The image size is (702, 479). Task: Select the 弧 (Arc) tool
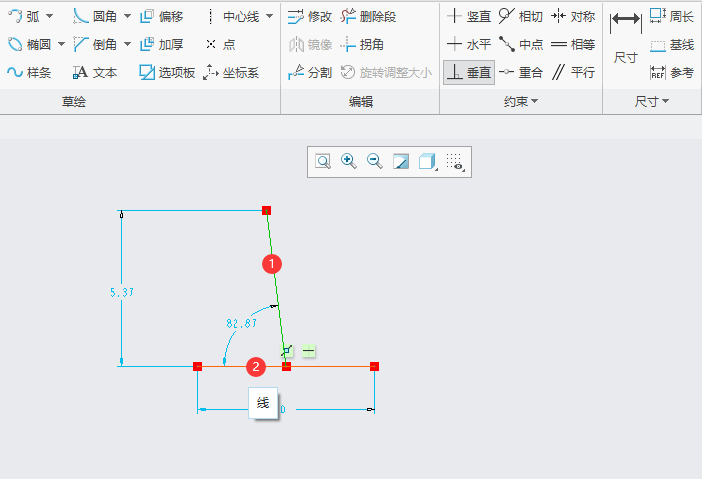(x=23, y=17)
